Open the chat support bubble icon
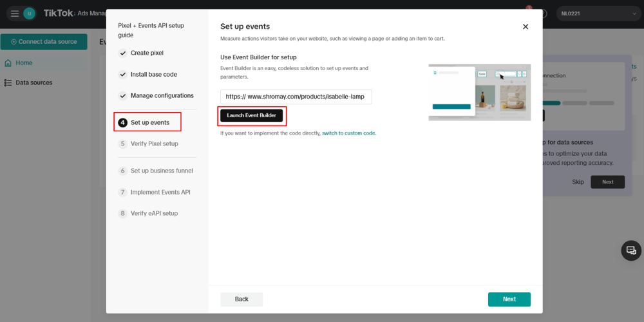This screenshot has height=322, width=644. (x=631, y=251)
